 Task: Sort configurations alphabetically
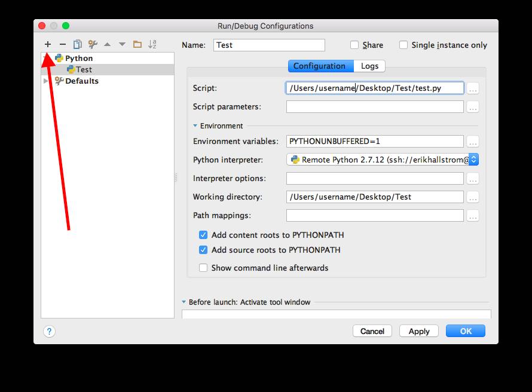[x=152, y=44]
